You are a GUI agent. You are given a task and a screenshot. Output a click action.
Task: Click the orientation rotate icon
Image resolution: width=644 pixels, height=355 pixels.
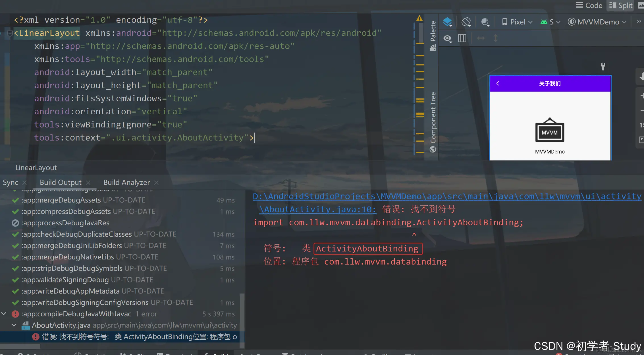pos(466,22)
